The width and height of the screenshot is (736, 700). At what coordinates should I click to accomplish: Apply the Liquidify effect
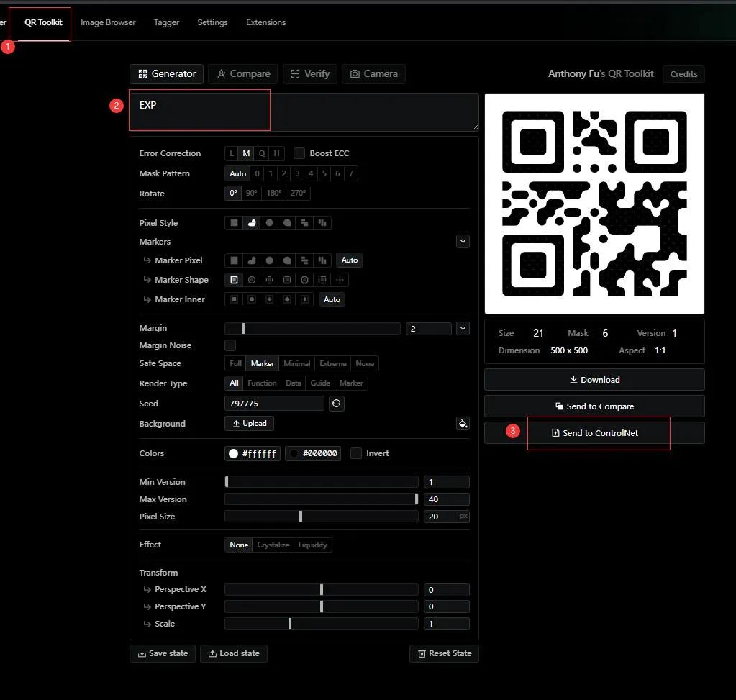(x=313, y=545)
